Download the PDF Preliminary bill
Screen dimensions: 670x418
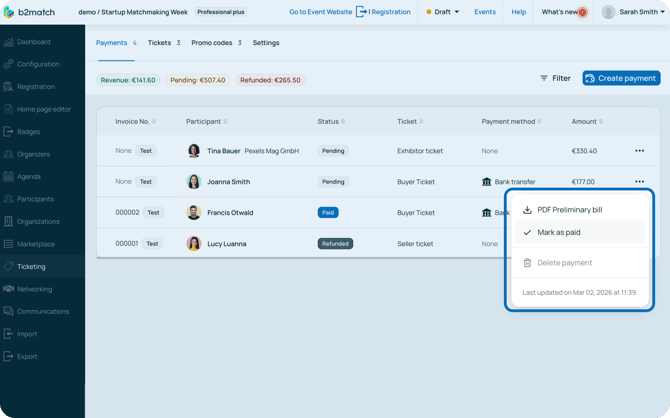tap(569, 210)
